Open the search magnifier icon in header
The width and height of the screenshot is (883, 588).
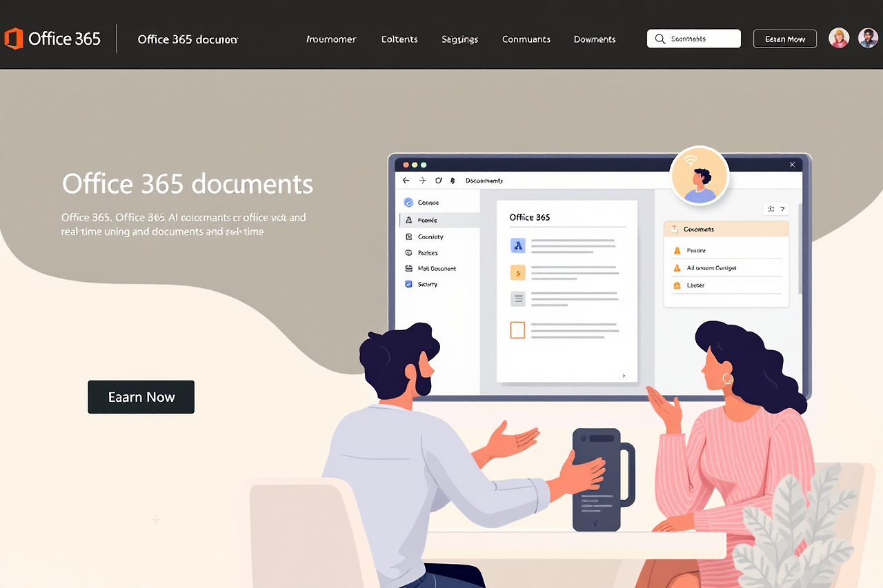(659, 39)
